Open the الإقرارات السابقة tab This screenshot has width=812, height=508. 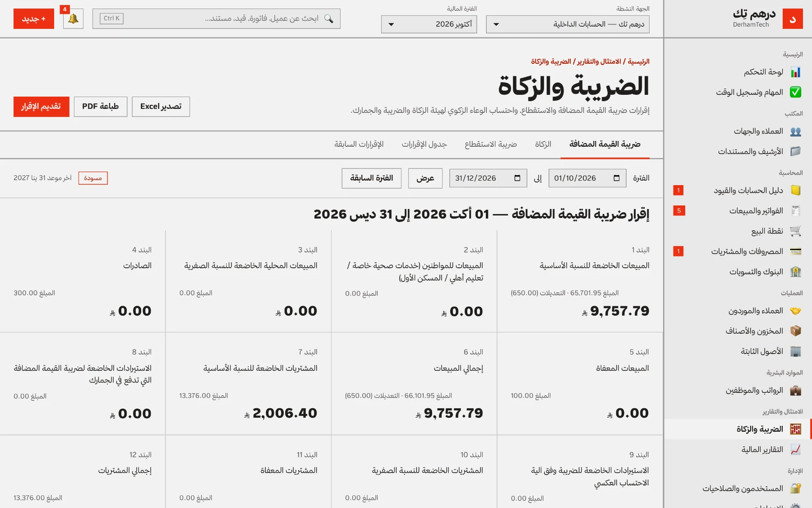(x=359, y=144)
